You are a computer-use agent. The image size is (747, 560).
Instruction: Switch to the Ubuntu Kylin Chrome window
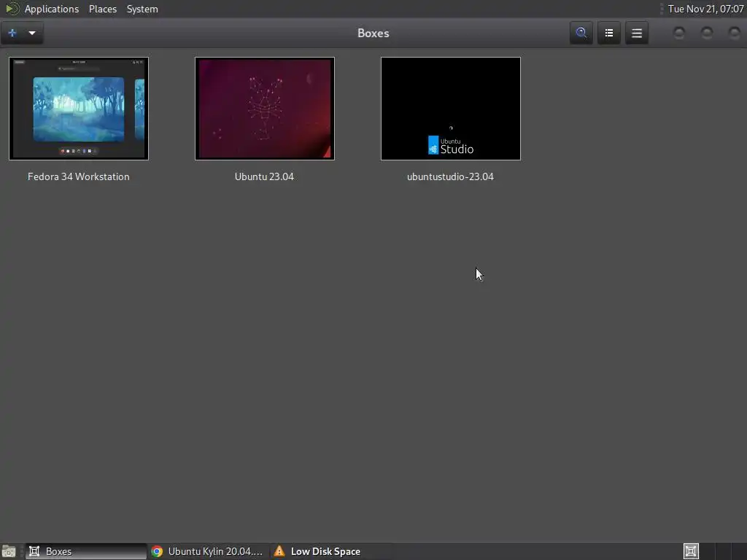(x=207, y=551)
